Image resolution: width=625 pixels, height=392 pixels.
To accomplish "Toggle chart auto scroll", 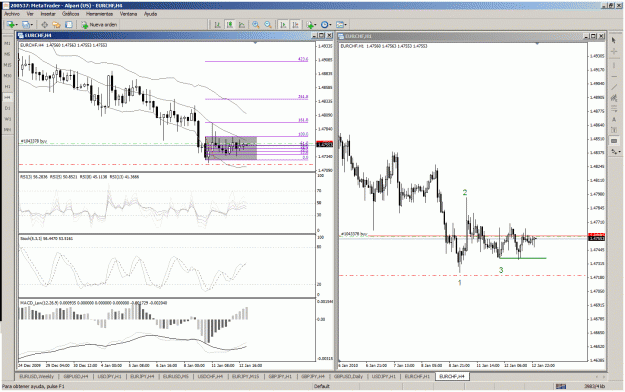I will (283, 25).
